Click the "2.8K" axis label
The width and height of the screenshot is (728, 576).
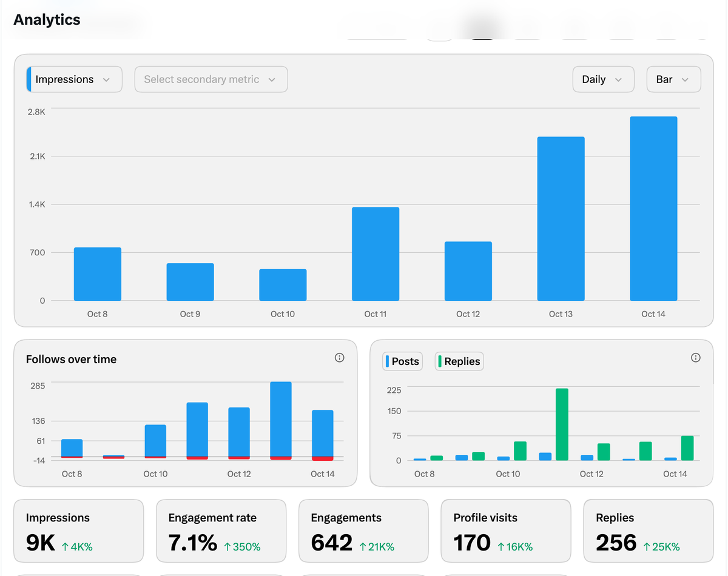pos(36,112)
